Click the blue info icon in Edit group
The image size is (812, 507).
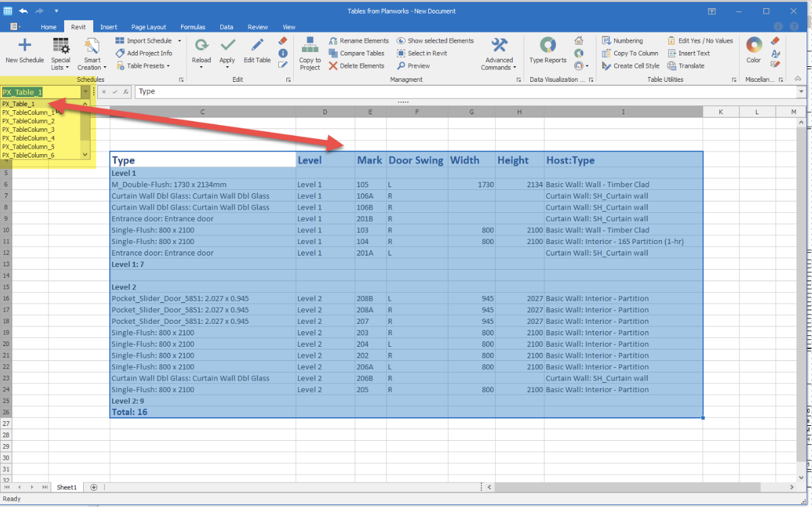click(283, 53)
